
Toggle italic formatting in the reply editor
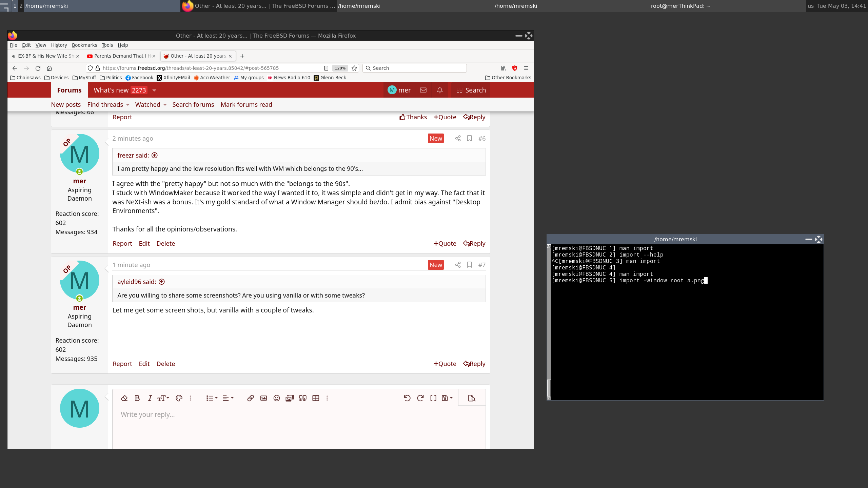point(150,398)
